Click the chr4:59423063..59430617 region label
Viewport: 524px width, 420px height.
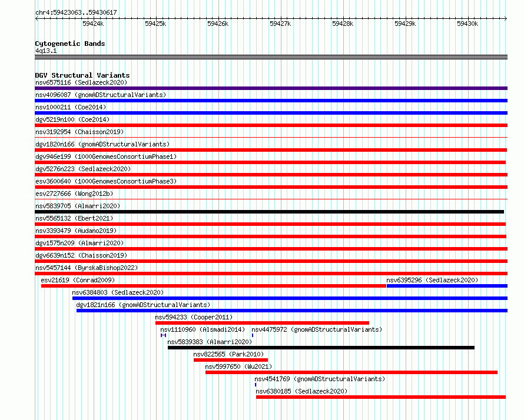[76, 12]
